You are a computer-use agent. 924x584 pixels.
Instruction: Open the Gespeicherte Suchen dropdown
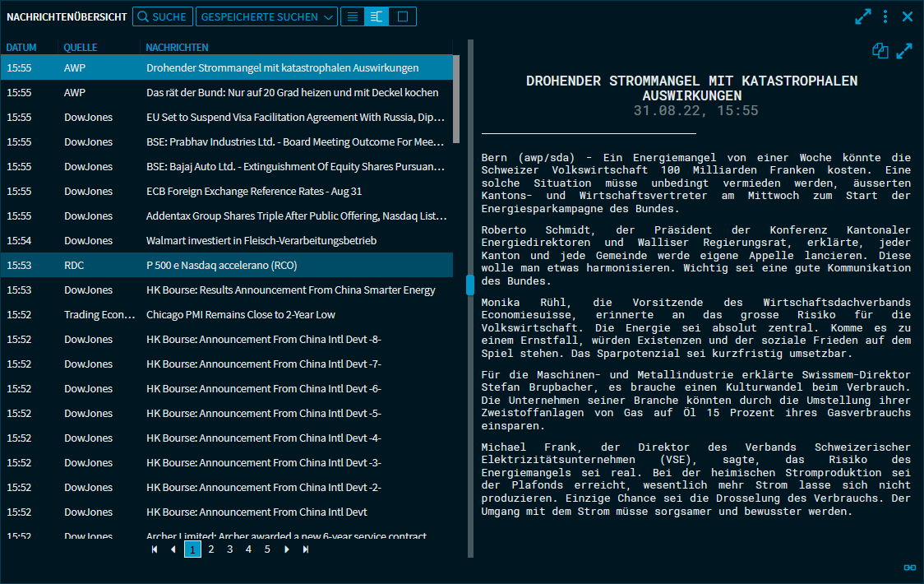click(266, 16)
